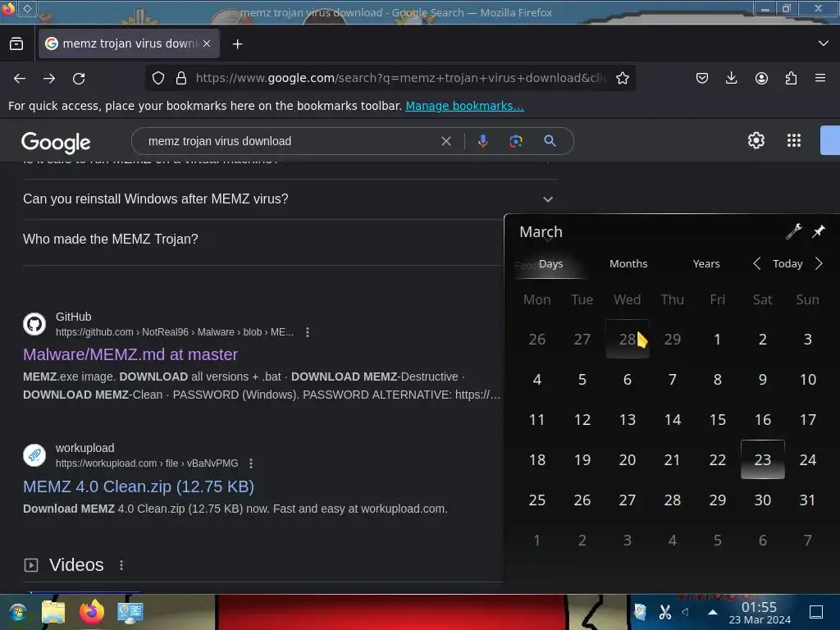Viewport: 840px width, 630px height.
Task: Focus the Google search box
Action: point(290,141)
